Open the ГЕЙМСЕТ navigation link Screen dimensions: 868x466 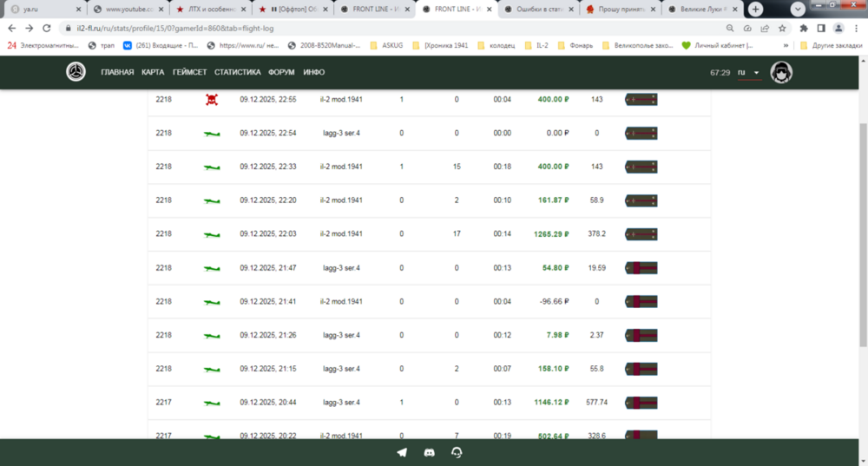coord(189,72)
